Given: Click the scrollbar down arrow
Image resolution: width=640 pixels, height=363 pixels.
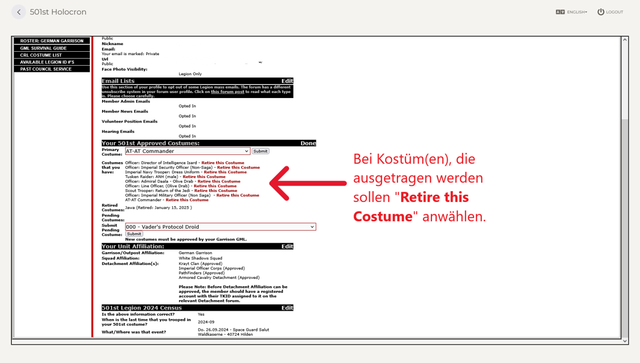Looking at the screenshot, I should 625,341.
